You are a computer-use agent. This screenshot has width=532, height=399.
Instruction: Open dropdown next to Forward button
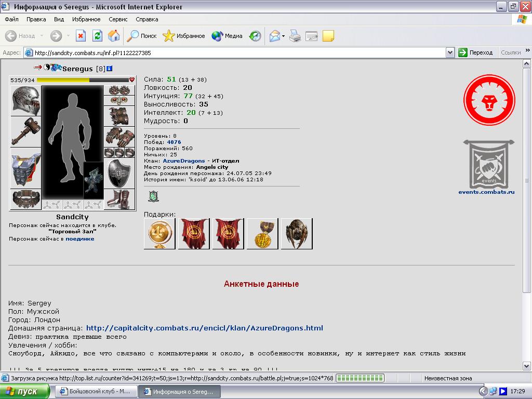coord(68,36)
